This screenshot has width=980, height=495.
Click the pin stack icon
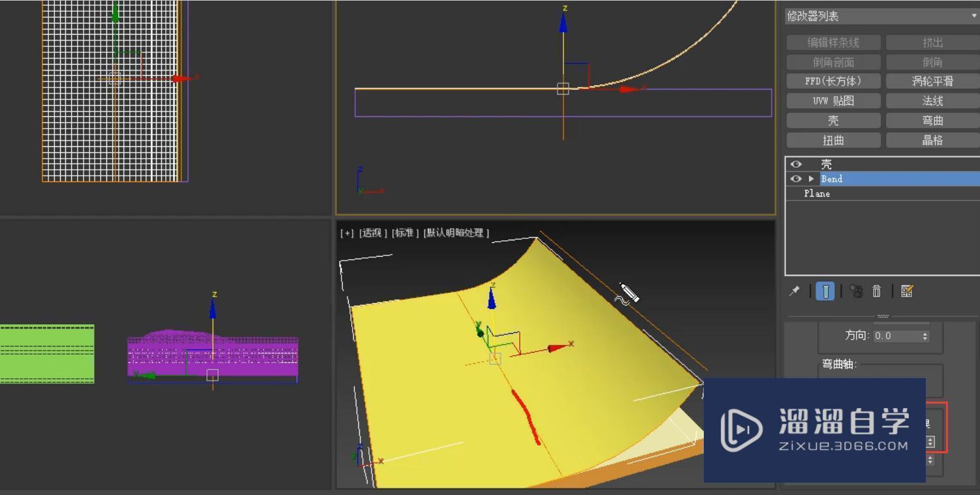click(795, 291)
